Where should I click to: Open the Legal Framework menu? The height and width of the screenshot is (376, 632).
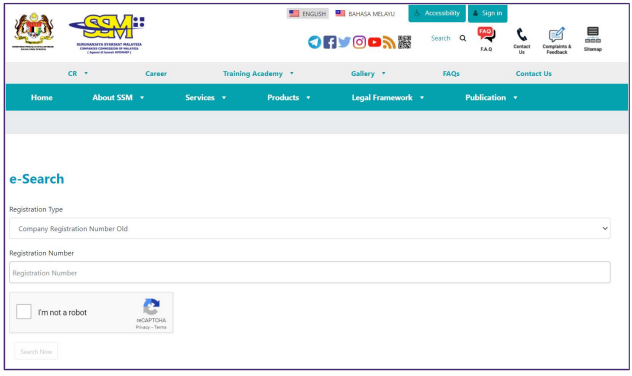[387, 98]
